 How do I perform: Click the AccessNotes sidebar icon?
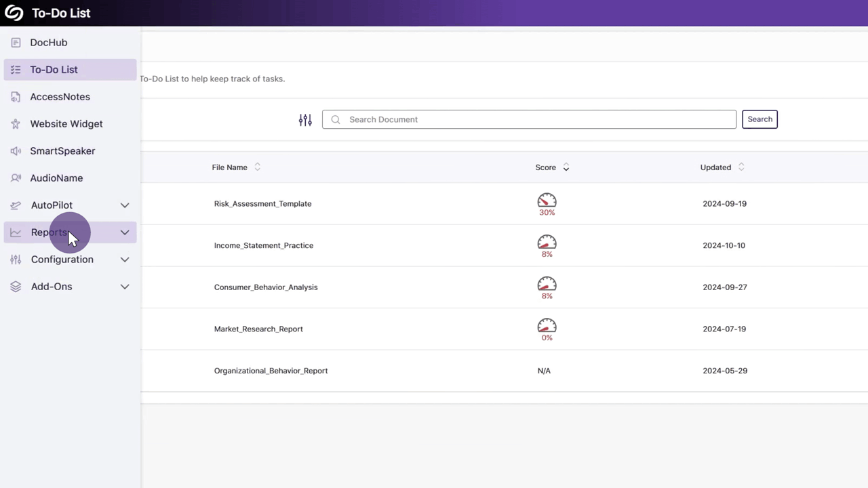click(x=16, y=97)
